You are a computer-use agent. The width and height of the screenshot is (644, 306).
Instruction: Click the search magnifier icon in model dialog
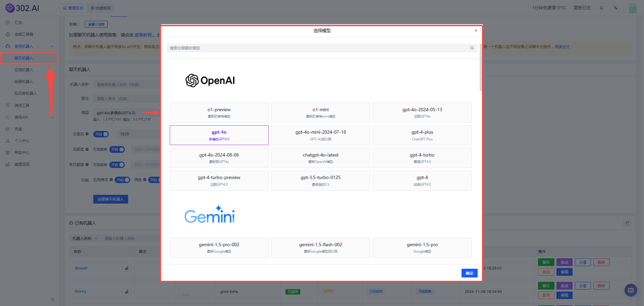(472, 48)
